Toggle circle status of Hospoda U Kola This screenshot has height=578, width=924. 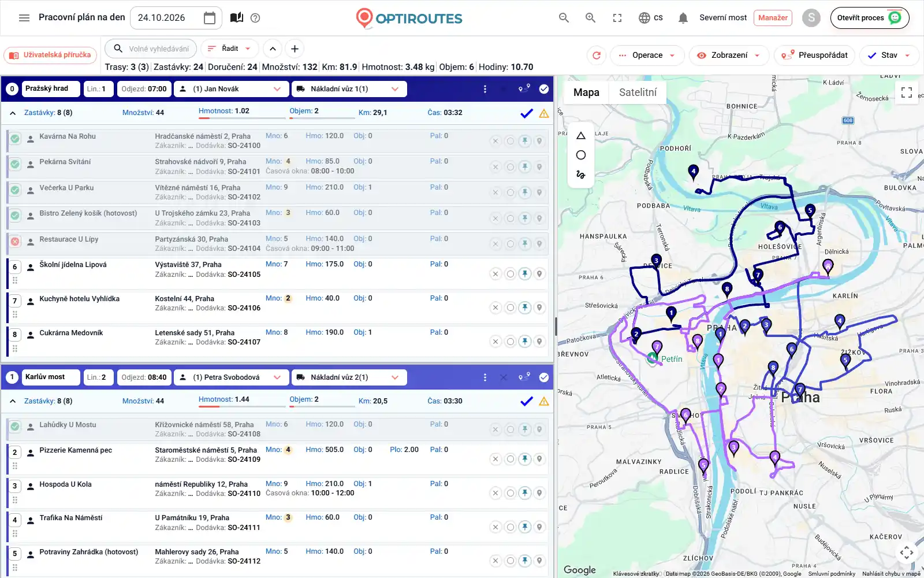point(510,493)
